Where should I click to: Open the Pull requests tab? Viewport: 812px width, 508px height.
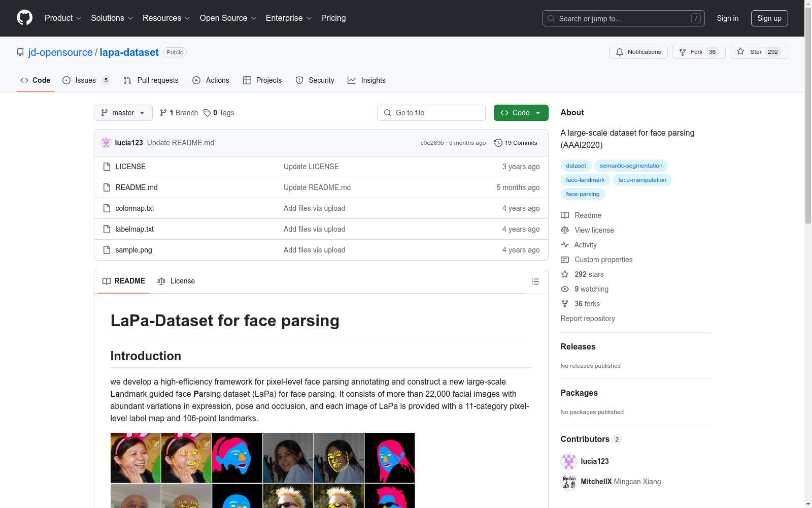(151, 80)
